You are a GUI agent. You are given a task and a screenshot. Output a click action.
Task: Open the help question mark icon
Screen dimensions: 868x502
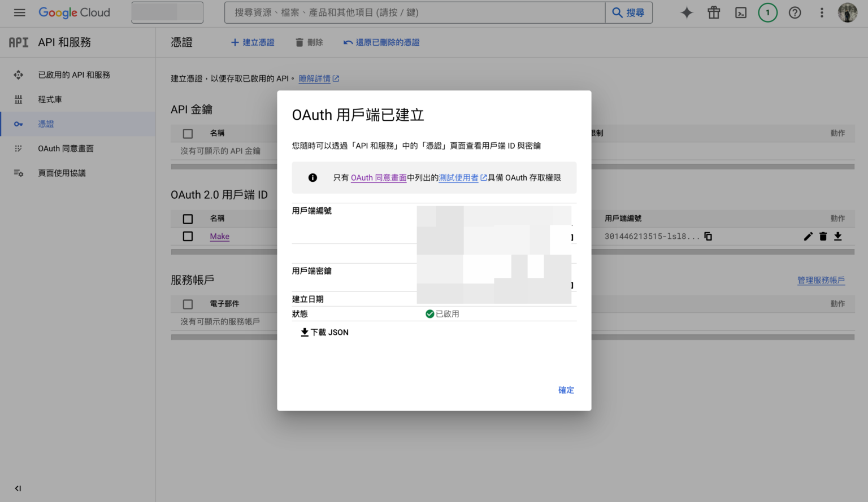[x=795, y=12]
